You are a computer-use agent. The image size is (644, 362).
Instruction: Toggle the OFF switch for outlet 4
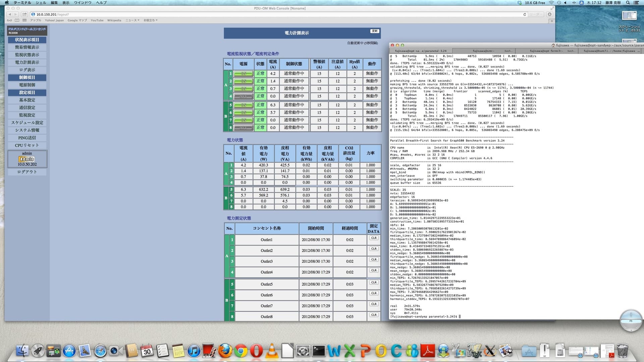click(244, 97)
